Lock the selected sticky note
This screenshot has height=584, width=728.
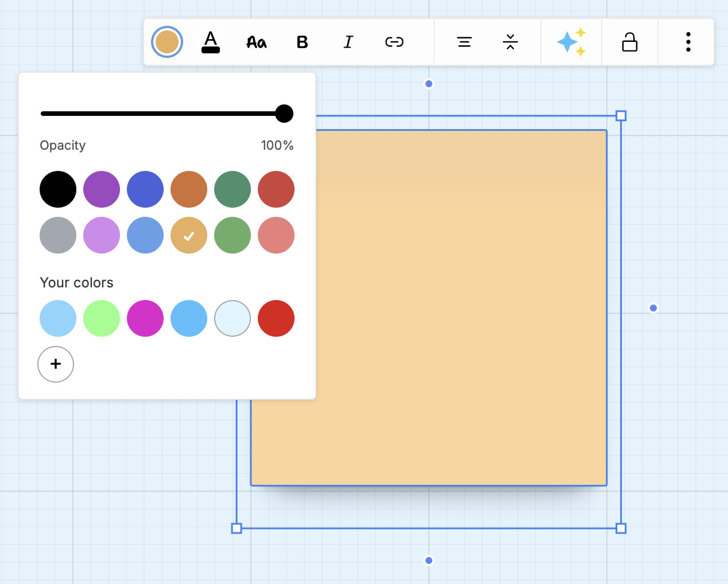coord(630,42)
